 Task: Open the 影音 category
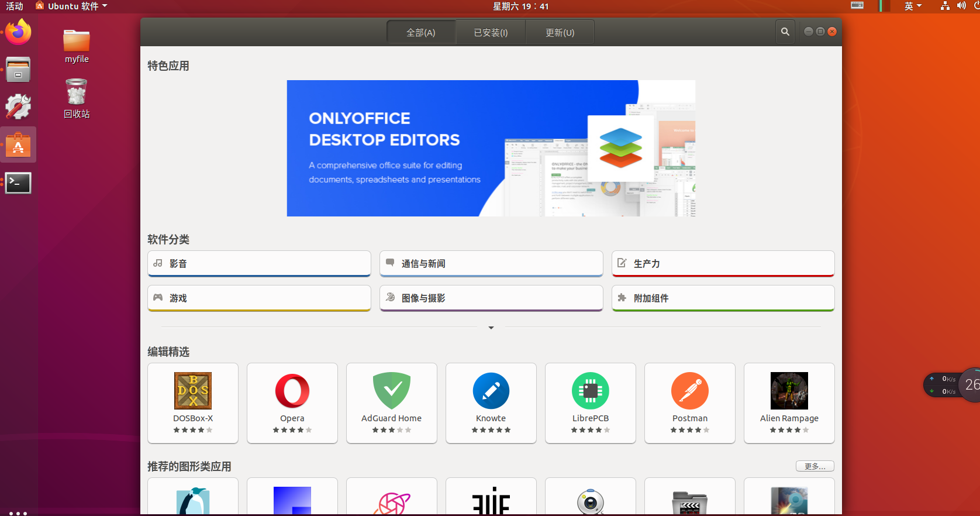coord(259,264)
